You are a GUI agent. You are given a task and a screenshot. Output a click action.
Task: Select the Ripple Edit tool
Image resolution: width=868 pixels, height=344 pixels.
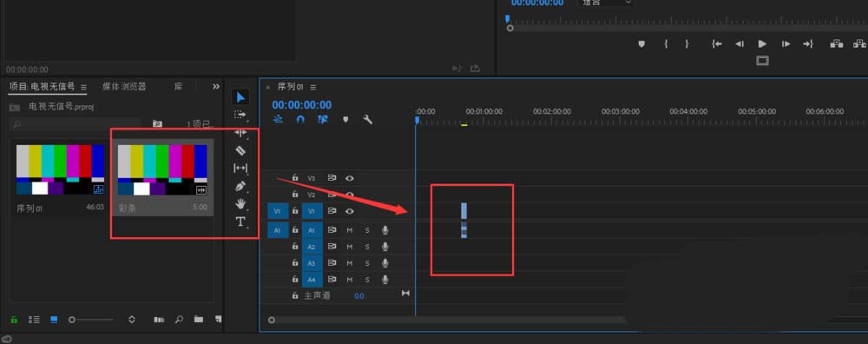pyautogui.click(x=240, y=132)
